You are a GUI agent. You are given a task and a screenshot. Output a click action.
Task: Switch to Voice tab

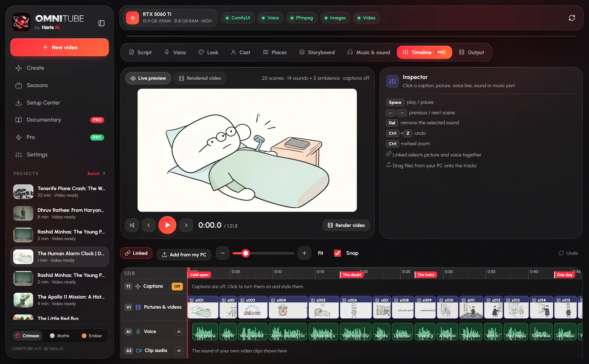(x=175, y=52)
